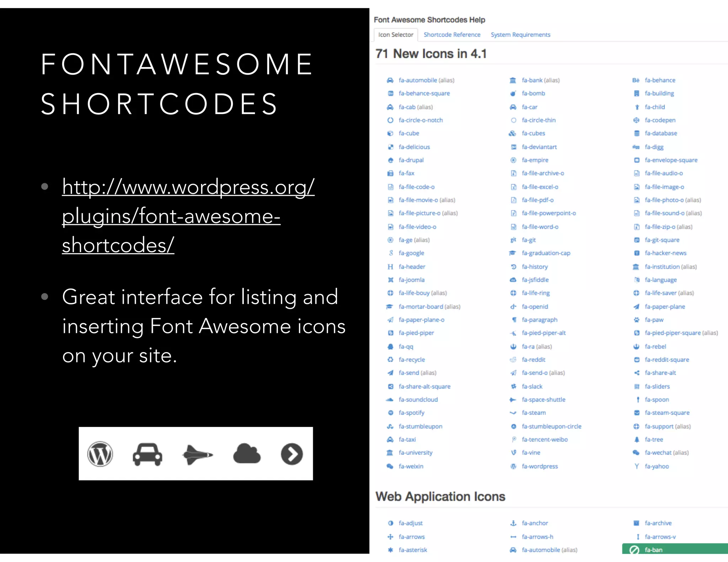Select the fa-paw icon
The width and height of the screenshot is (728, 562).
(636, 320)
